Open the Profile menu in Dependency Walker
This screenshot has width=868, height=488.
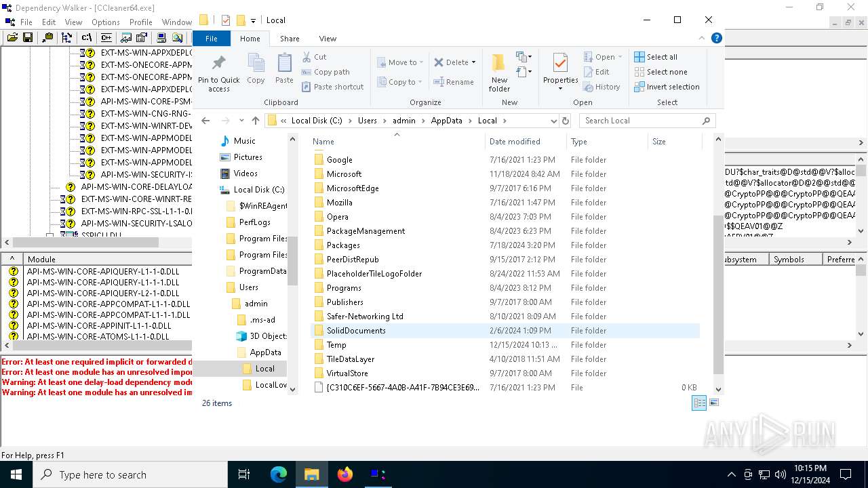141,22
